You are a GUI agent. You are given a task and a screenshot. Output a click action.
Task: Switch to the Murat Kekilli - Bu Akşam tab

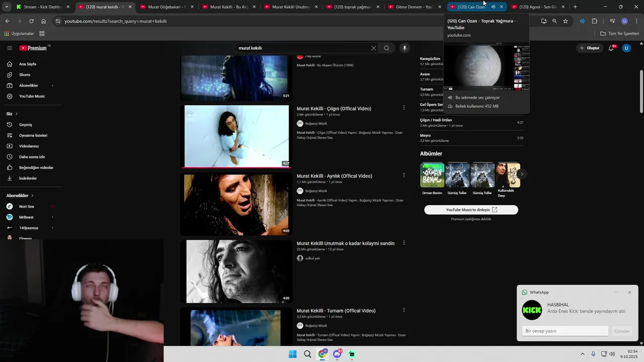(x=229, y=7)
